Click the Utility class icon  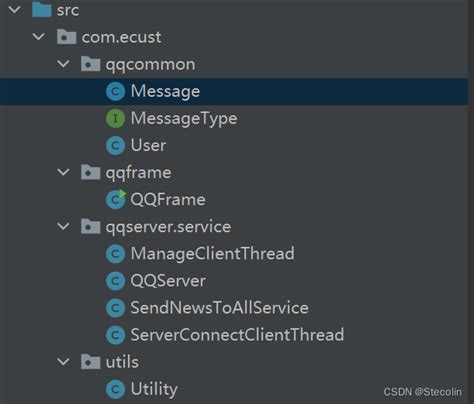(115, 389)
